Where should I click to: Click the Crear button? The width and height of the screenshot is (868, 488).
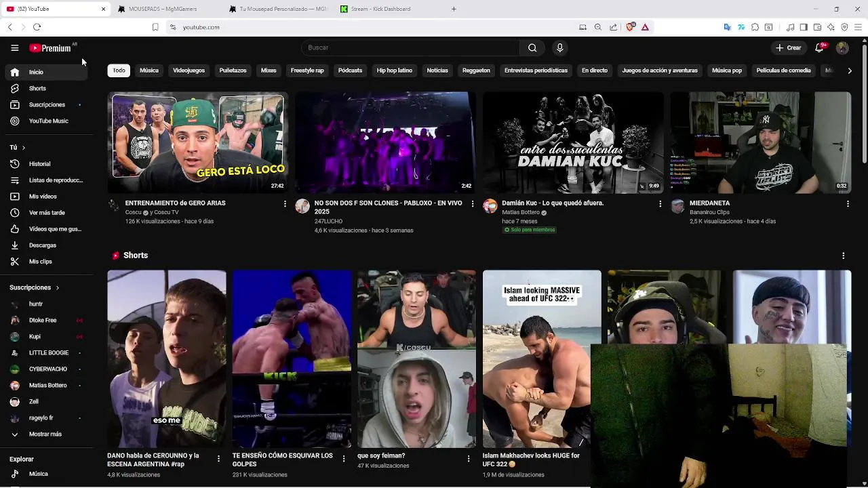pyautogui.click(x=789, y=47)
